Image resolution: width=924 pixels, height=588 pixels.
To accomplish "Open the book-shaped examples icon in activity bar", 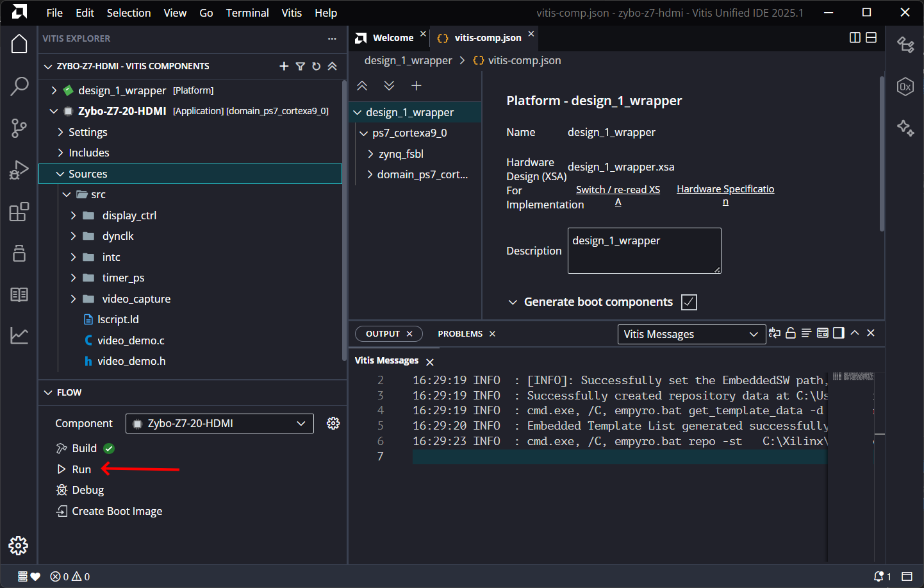I will pyautogui.click(x=19, y=294).
